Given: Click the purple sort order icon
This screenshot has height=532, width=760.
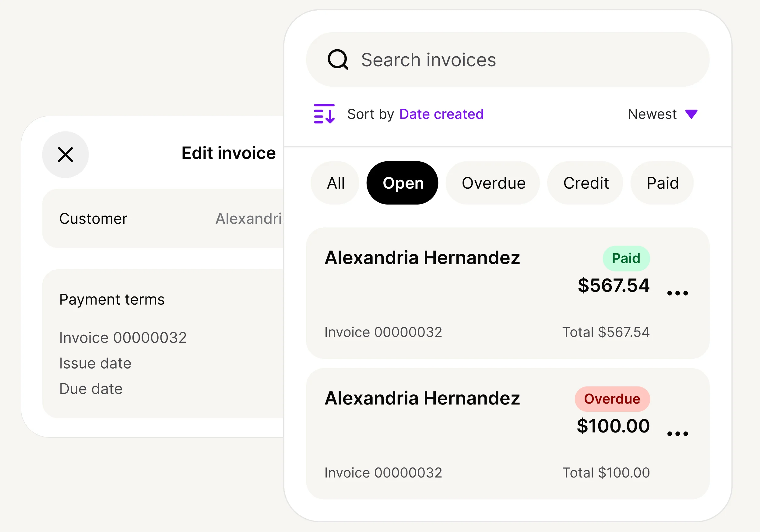Looking at the screenshot, I should (324, 114).
